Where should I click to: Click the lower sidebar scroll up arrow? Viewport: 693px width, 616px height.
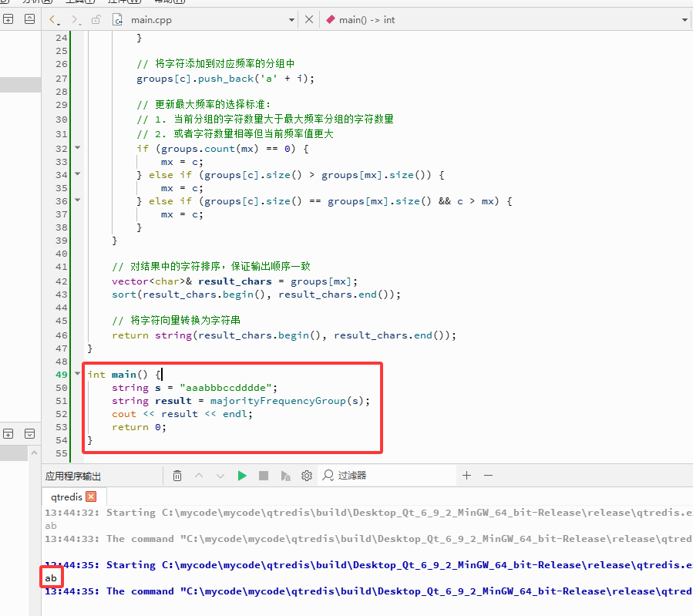pyautogui.click(x=35, y=453)
